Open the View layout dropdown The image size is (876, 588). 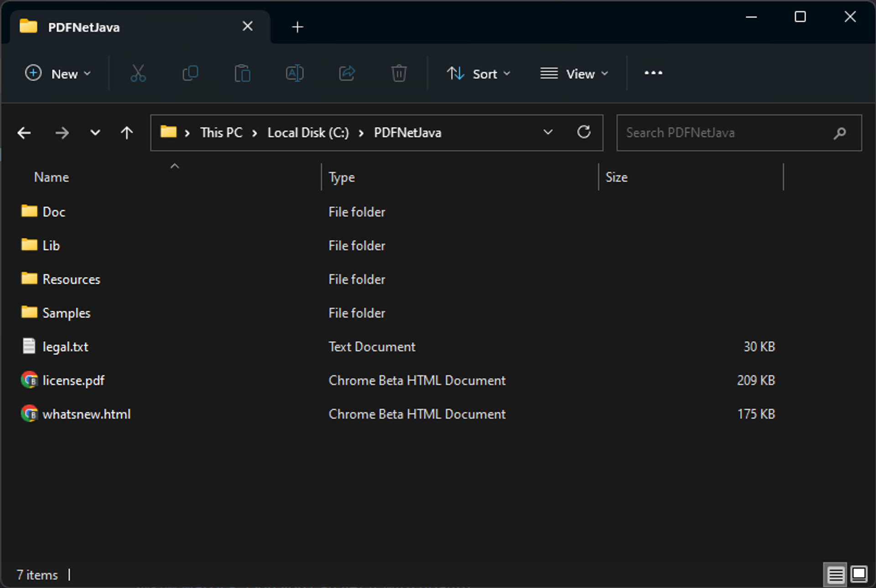coord(574,73)
